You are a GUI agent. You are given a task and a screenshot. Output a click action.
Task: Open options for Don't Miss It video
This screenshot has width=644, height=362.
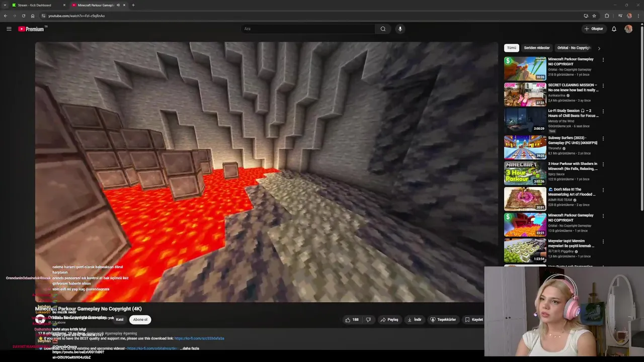pyautogui.click(x=603, y=190)
